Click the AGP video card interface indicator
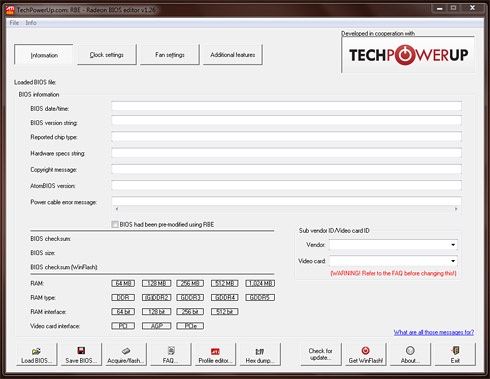 point(157,326)
